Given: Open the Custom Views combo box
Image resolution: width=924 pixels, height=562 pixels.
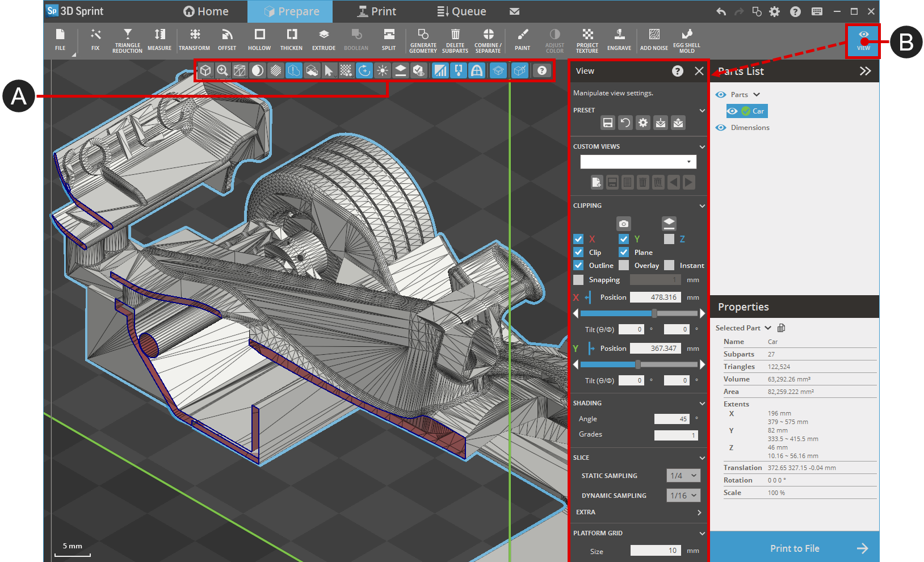Looking at the screenshot, I should (638, 162).
